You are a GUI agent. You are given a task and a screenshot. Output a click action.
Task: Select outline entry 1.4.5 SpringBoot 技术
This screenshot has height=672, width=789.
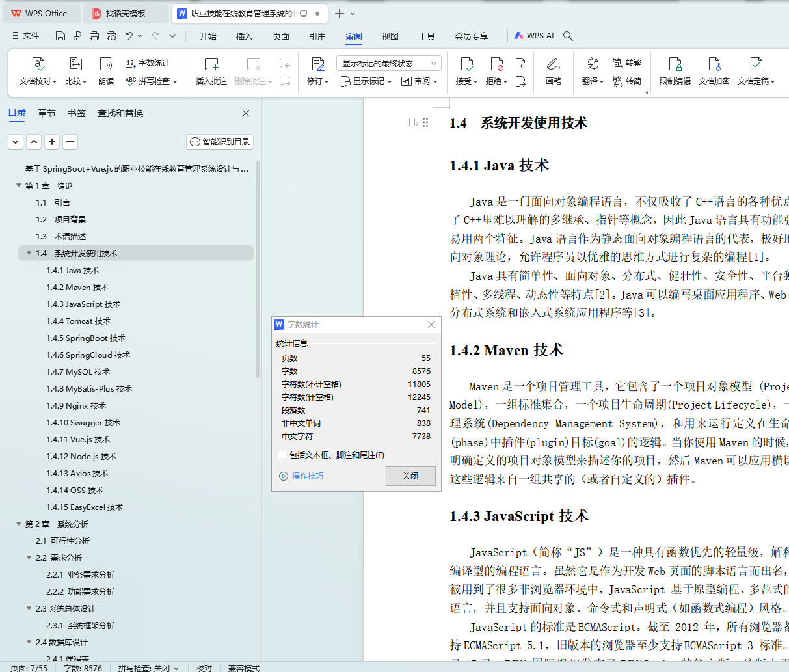(x=86, y=338)
